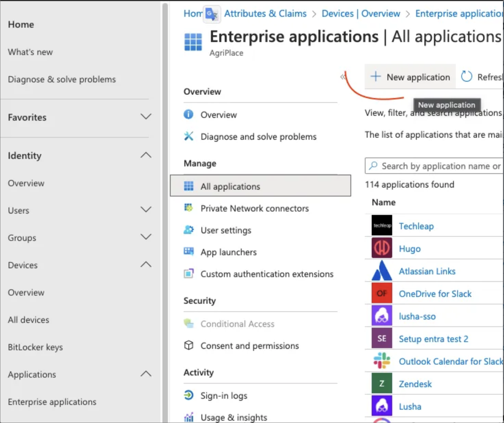Expand the Users section

(x=146, y=209)
